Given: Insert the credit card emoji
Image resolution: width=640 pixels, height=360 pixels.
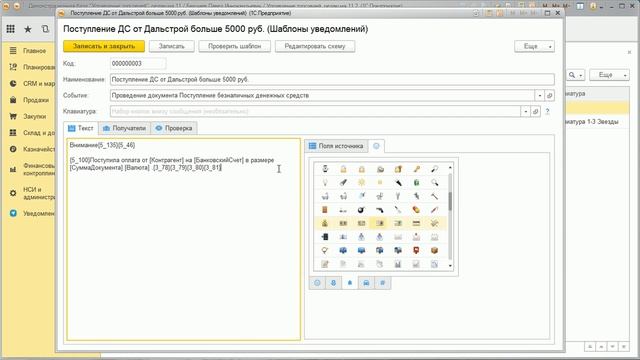Looking at the screenshot, I should tap(416, 223).
